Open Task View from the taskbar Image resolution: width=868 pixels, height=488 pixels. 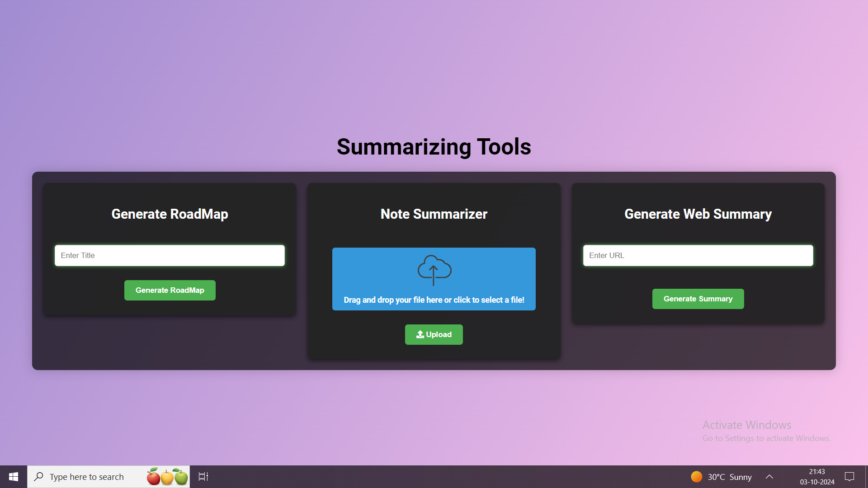coord(203,477)
